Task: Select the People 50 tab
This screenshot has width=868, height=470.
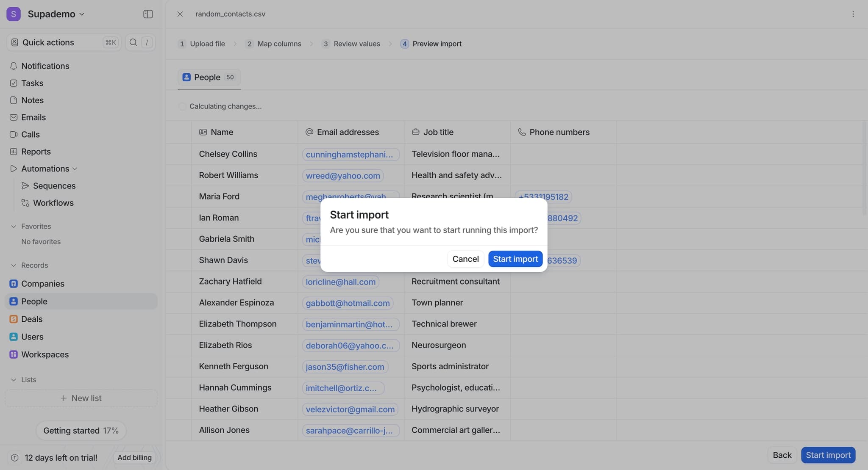Action: (209, 77)
